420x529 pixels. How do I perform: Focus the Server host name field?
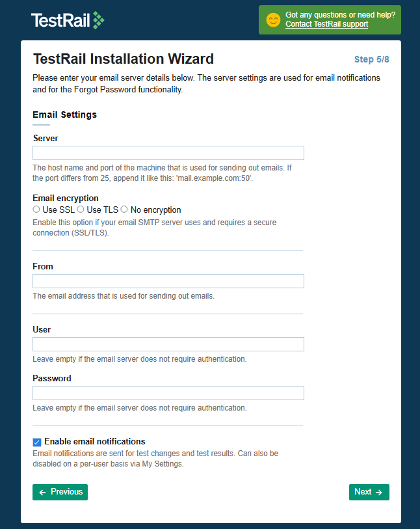coord(168,153)
